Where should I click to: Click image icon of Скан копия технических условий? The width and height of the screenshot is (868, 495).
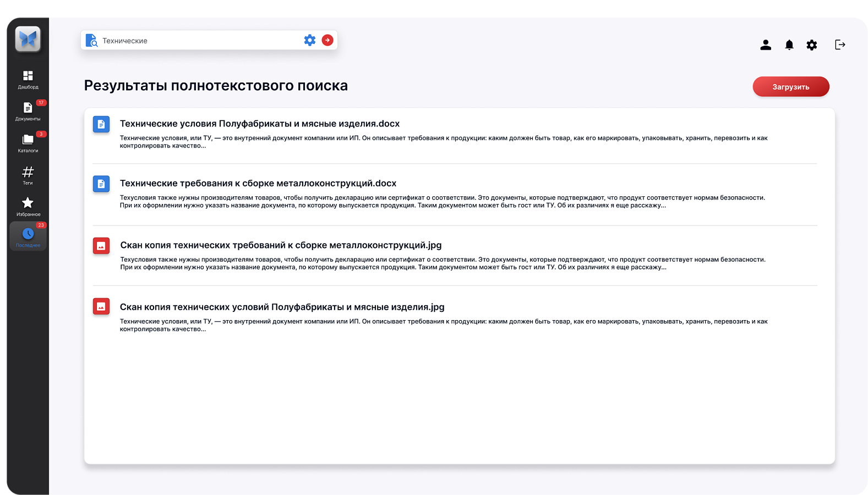101,306
